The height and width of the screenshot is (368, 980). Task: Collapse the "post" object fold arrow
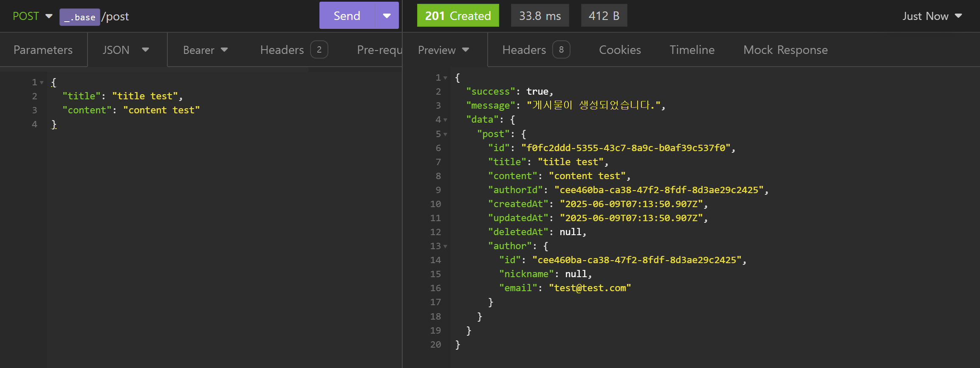tap(445, 134)
